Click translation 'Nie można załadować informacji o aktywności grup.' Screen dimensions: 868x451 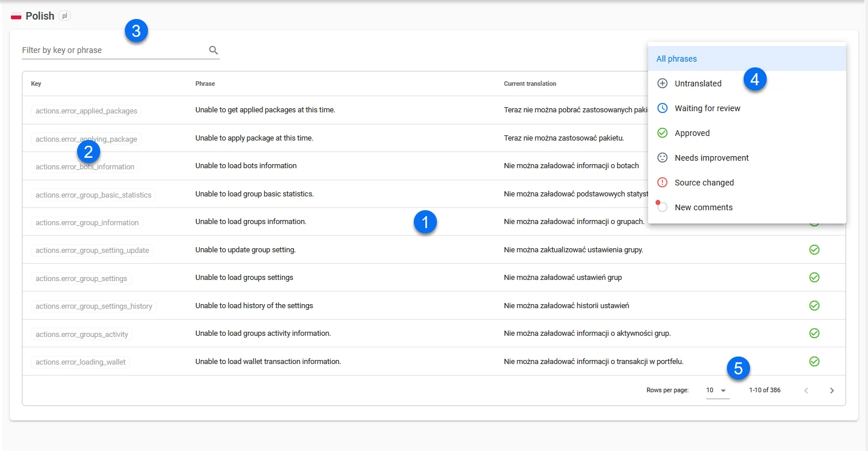pyautogui.click(x=587, y=333)
